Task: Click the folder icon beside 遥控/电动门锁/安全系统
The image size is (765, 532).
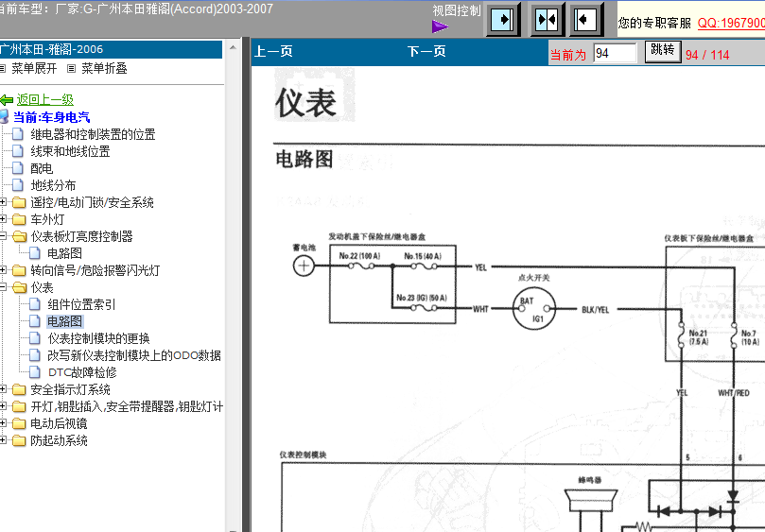Action: (19, 202)
